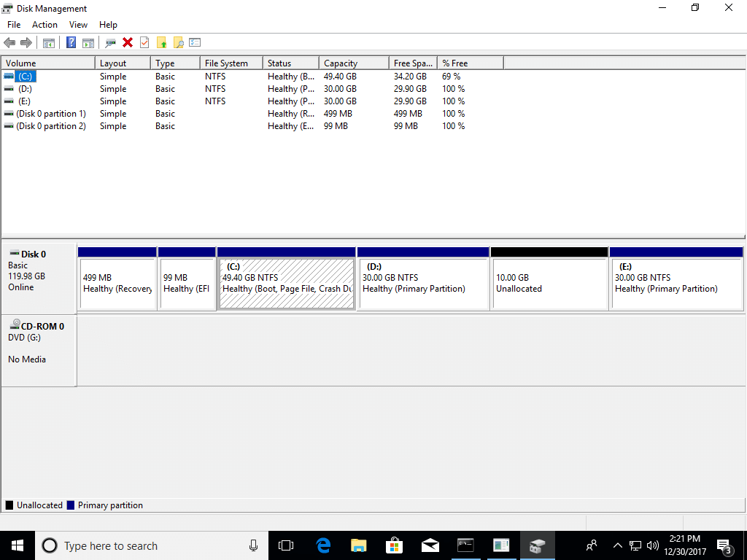Switch to Disk Management taskbar icon
The image size is (747, 560).
(537, 545)
